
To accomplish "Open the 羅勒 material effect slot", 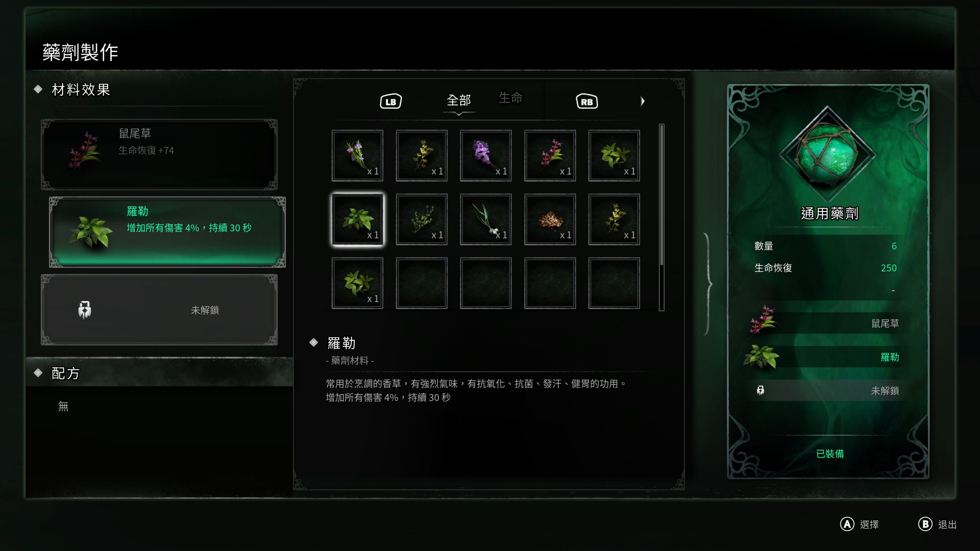I will click(167, 232).
